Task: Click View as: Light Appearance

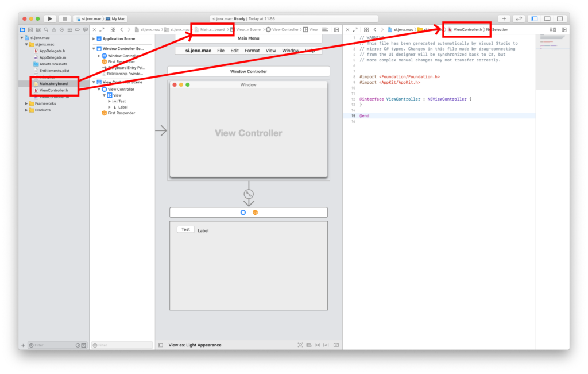Action: coord(195,345)
